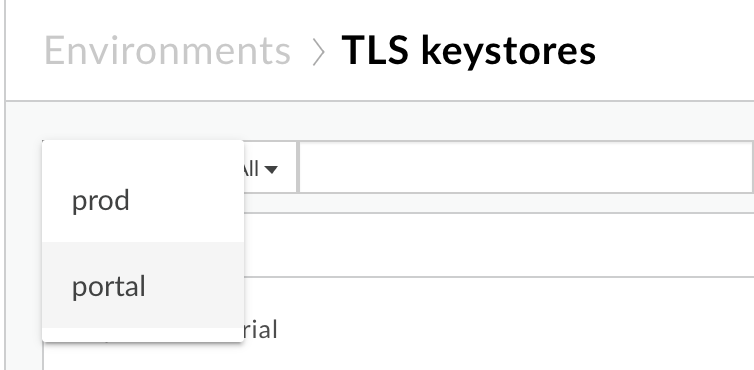Choose portal from the environment list
This screenshot has height=370, width=754.
[143, 285]
